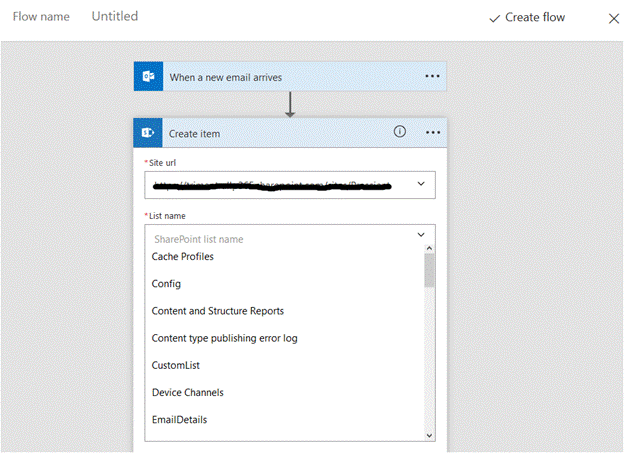Close the flow editor with the X
Viewport: 624px width, 453px height.
click(x=614, y=18)
